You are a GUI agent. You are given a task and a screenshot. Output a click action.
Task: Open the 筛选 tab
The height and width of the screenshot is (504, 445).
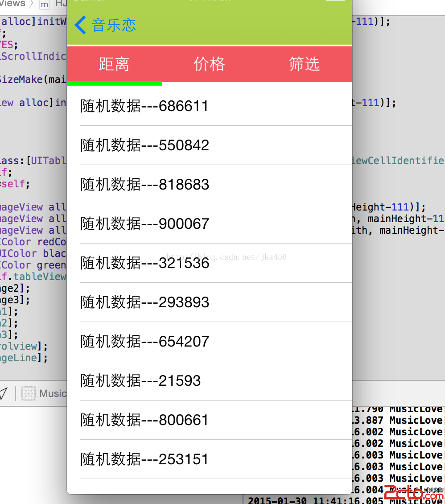[x=304, y=64]
